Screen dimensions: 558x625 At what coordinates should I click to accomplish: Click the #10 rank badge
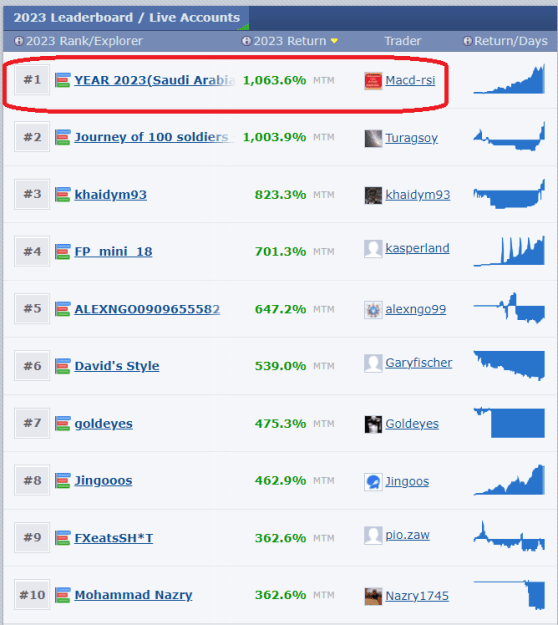click(x=32, y=595)
